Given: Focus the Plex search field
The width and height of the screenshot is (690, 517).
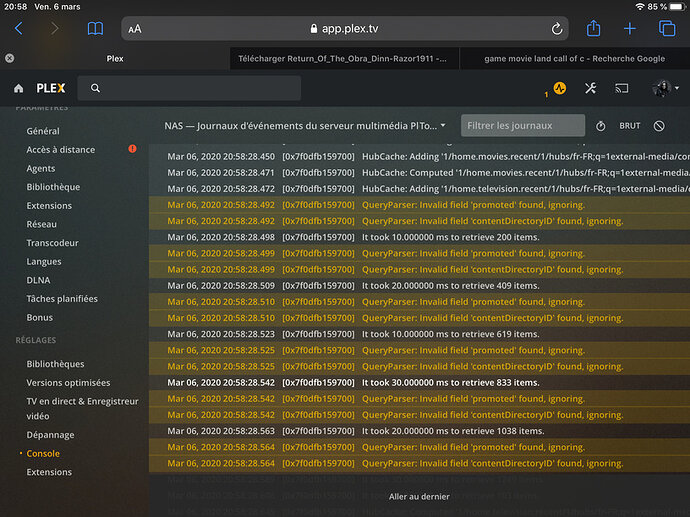Looking at the screenshot, I should click(189, 88).
